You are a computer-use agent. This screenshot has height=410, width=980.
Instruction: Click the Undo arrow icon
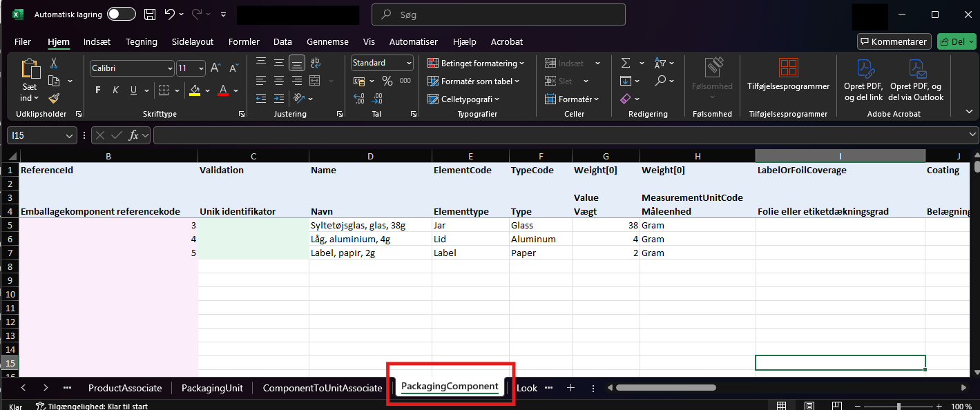pyautogui.click(x=169, y=14)
